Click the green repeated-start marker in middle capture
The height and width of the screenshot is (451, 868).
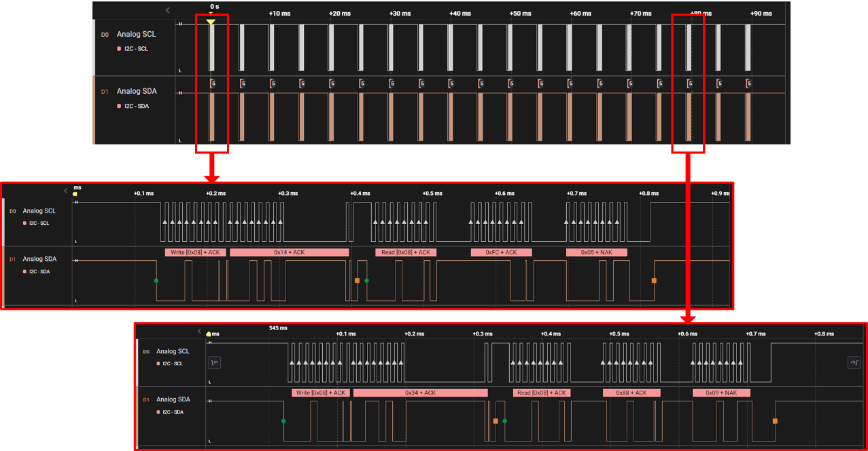[x=367, y=280]
